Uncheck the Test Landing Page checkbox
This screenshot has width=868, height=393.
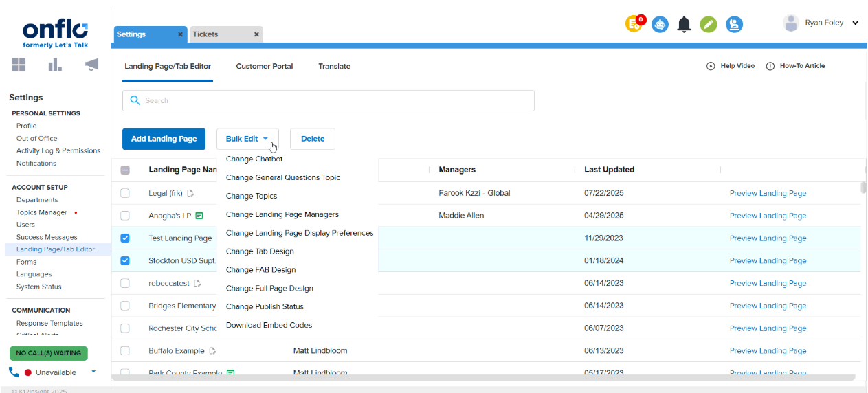pyautogui.click(x=125, y=238)
